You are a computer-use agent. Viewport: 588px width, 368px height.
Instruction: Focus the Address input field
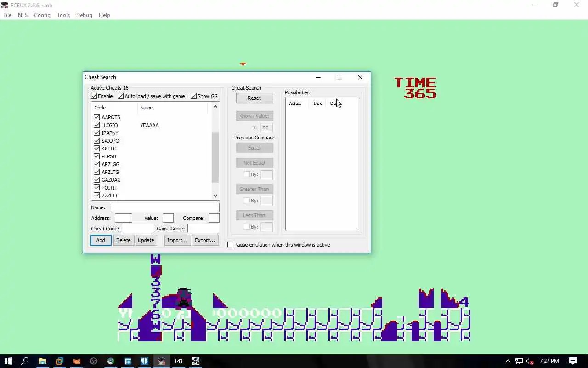click(124, 218)
